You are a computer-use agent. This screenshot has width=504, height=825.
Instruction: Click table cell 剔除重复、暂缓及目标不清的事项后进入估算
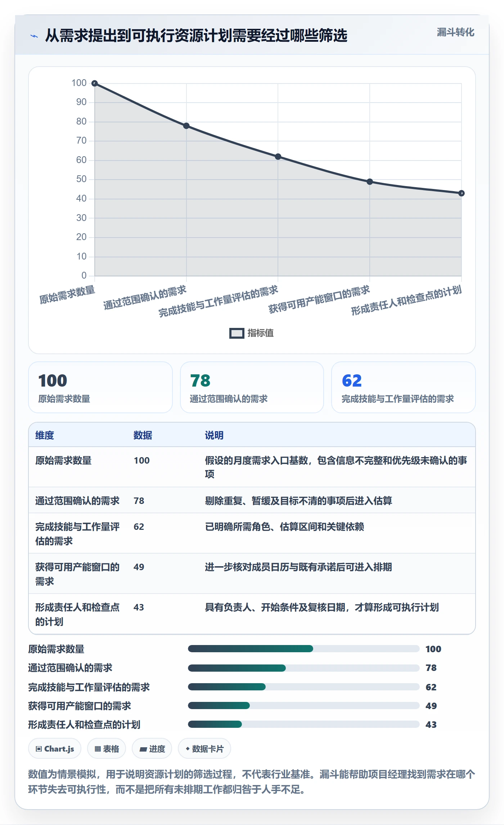298,501
